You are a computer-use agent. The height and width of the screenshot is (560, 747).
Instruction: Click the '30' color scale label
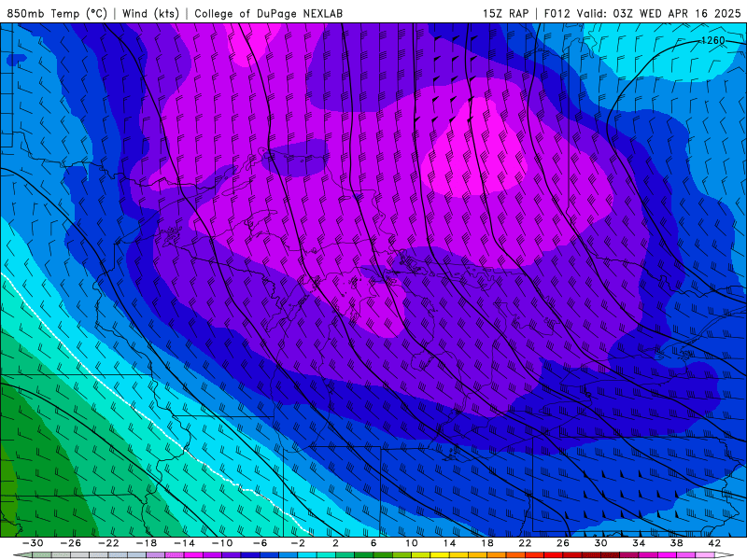(x=600, y=543)
